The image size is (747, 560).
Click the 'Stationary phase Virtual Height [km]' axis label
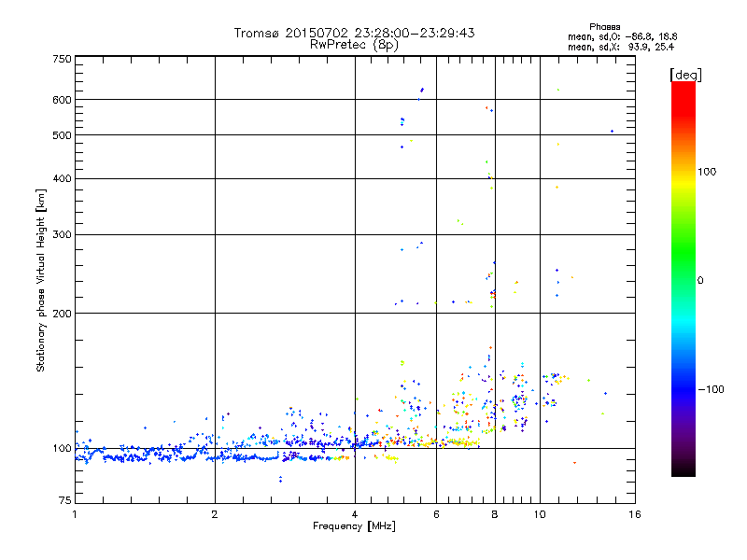point(41,280)
